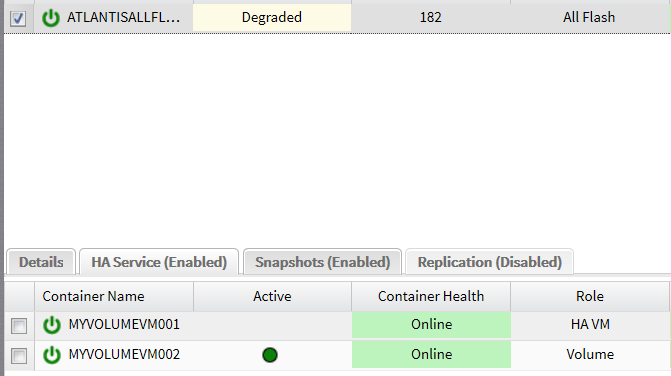The height and width of the screenshot is (376, 671).
Task: Select the Degraded status cell
Action: [x=272, y=18]
